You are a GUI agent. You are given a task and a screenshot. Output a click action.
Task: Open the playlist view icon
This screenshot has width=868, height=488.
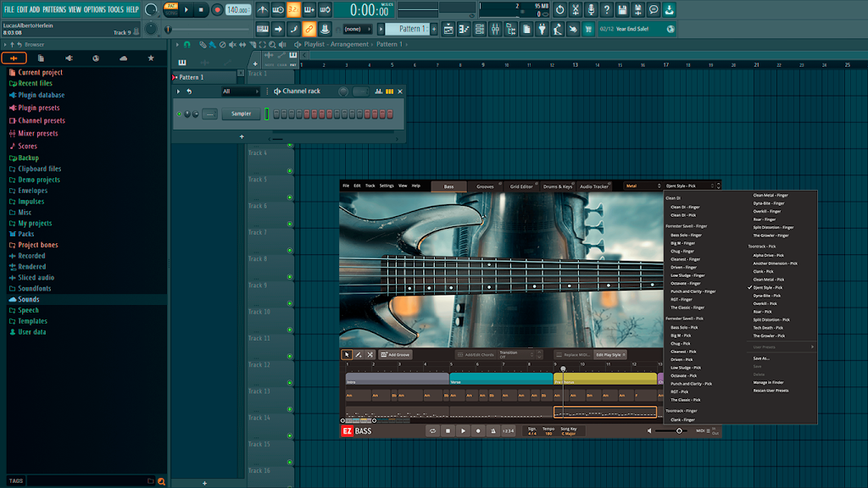448,29
